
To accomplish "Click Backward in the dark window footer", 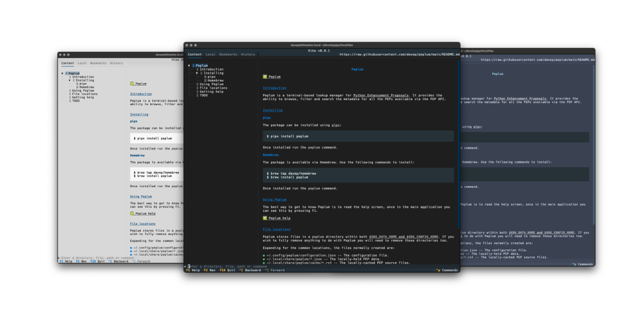I will pos(253,270).
